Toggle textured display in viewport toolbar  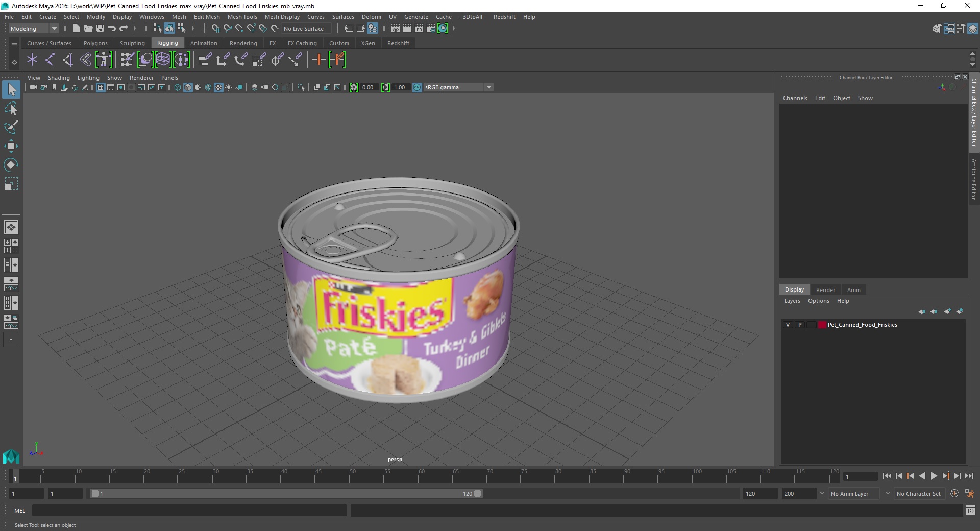[x=218, y=87]
